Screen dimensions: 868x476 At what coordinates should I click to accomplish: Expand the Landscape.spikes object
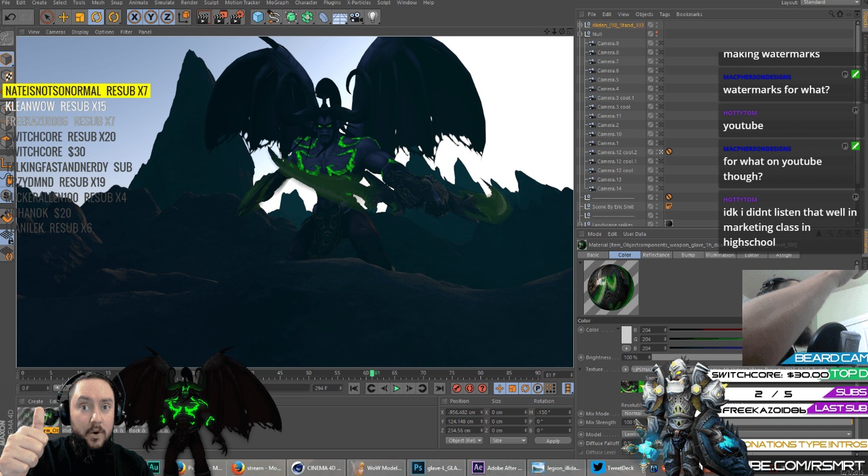(579, 224)
